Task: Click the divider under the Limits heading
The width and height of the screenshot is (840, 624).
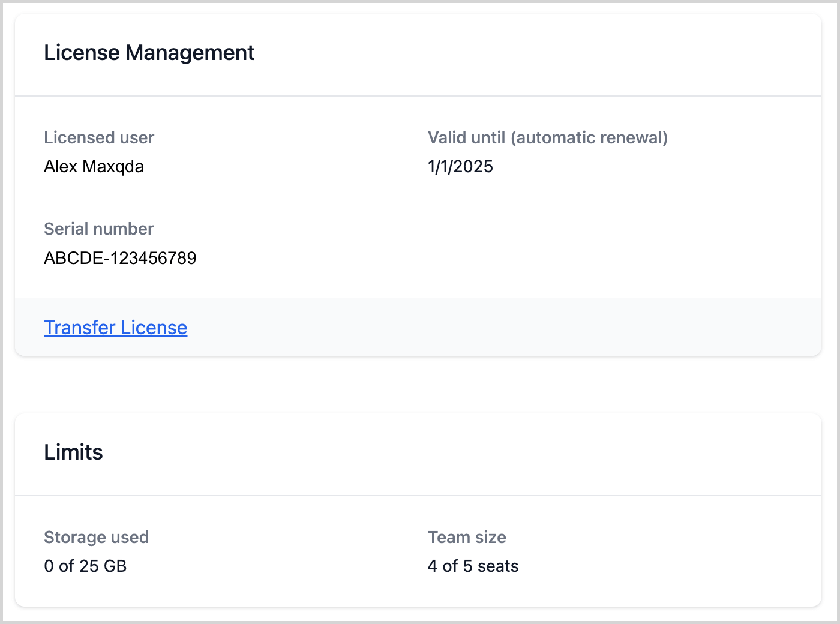Action: (x=420, y=494)
